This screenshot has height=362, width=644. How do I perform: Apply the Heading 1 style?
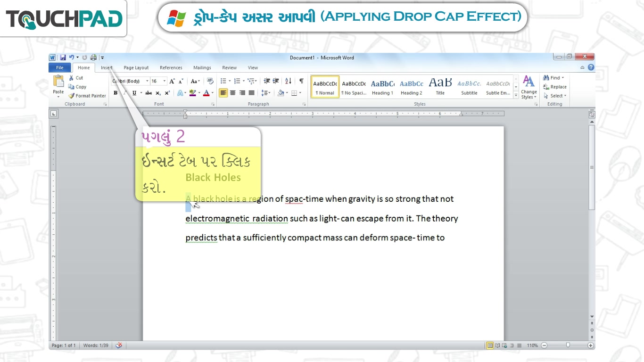tap(382, 87)
